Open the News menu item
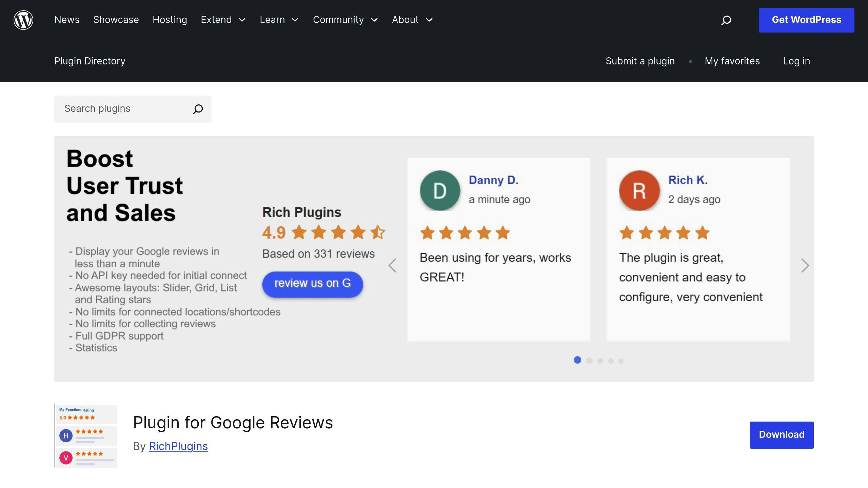Screen dimensions: 868x488 [x=67, y=20]
